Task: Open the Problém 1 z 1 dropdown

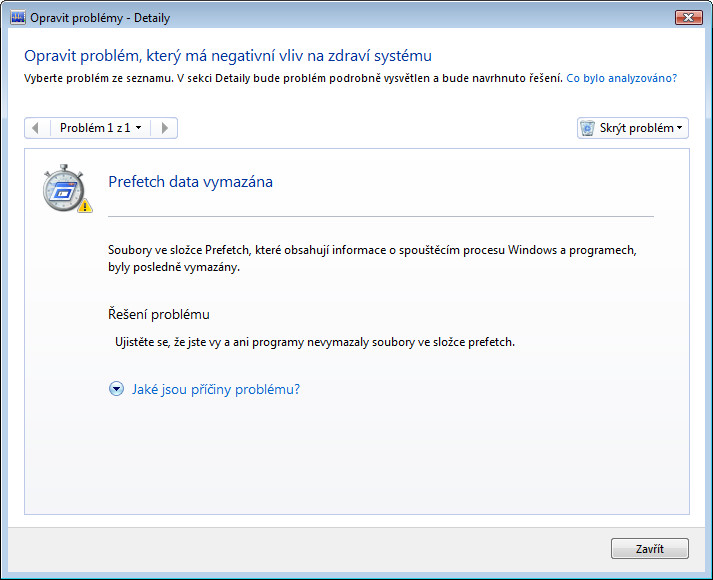Action: [x=100, y=128]
